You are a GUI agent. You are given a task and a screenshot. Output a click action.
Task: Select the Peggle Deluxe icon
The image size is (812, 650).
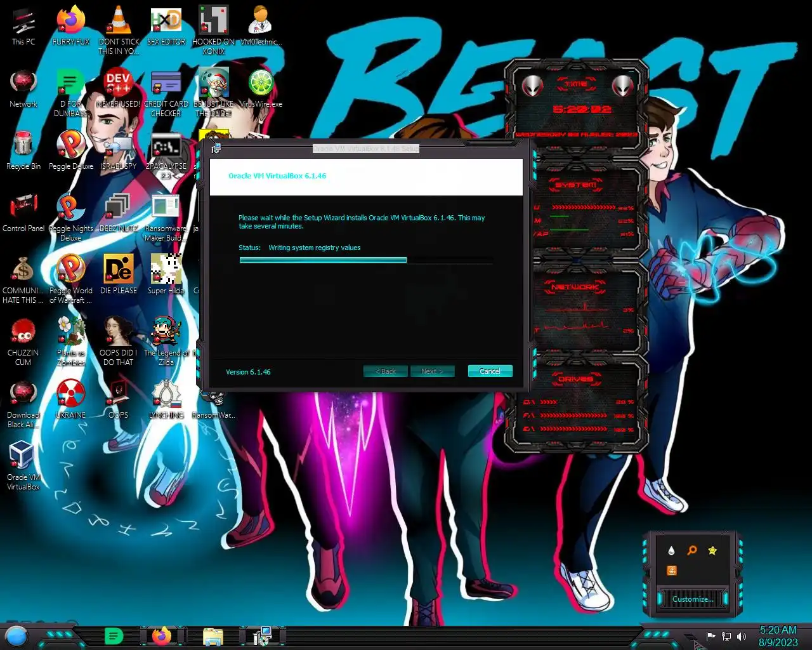click(70, 150)
